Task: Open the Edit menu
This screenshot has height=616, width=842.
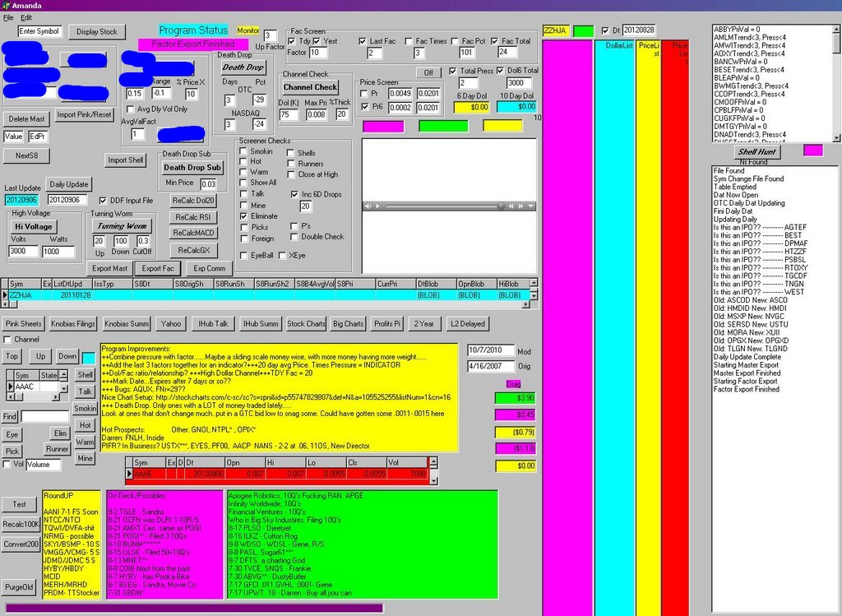Action: [26, 18]
